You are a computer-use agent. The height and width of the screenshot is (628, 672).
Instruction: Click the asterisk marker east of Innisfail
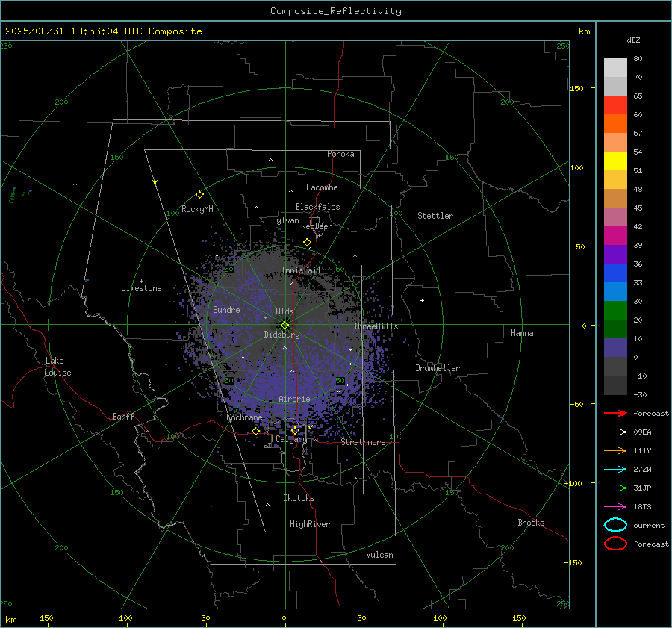(355, 256)
